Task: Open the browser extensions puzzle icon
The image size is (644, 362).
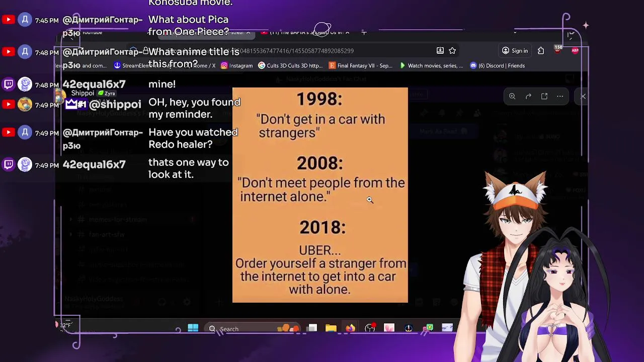Action: pos(541,51)
